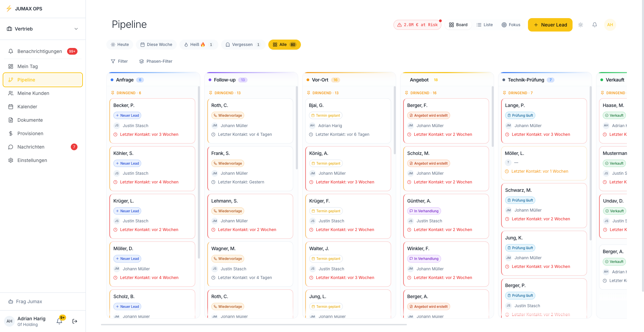Viewport: 644px width, 332px height.
Task: Switch to Liste view
Action: point(485,25)
